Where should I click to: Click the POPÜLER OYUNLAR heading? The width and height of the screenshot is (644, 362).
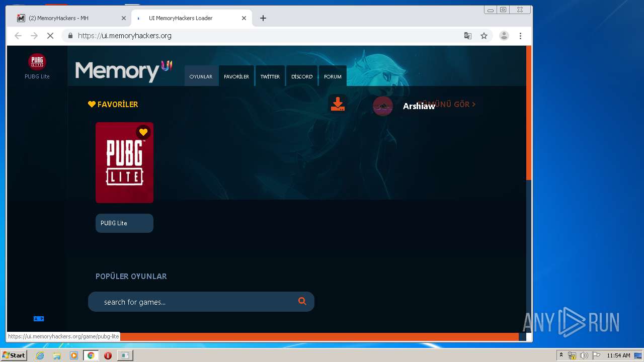[131, 276]
